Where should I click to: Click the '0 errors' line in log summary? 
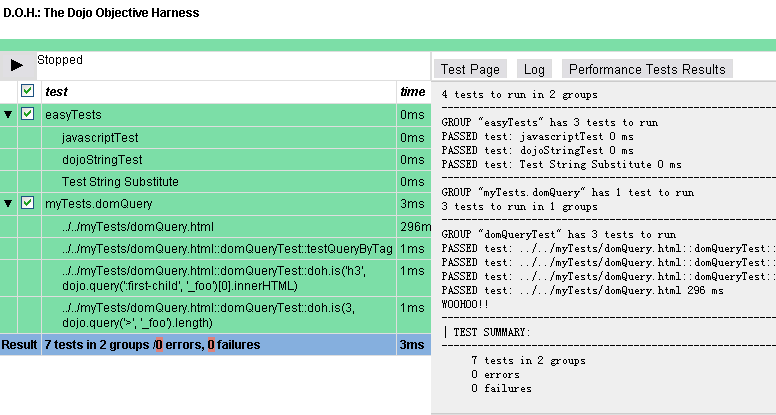[495, 374]
